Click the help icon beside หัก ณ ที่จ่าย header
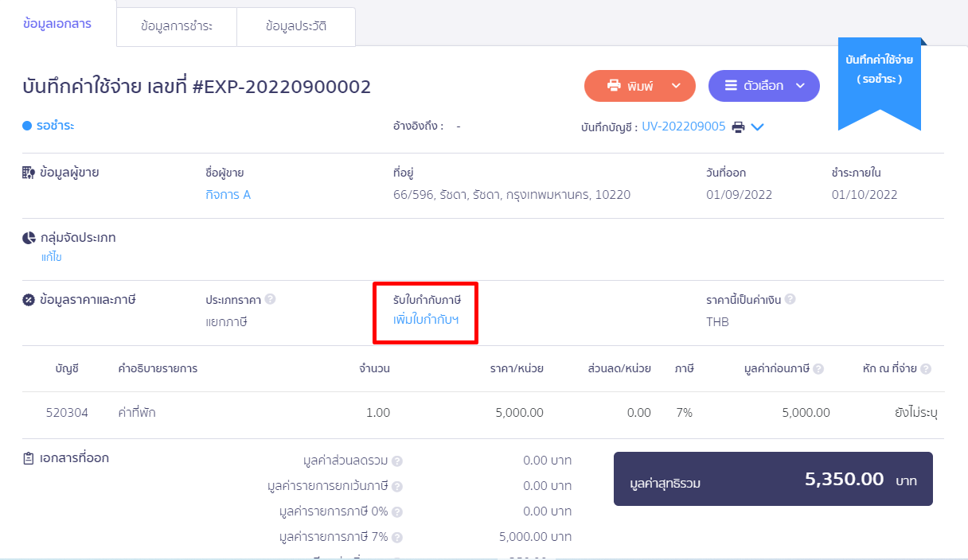Screen dimensions: 968x560 [926, 369]
